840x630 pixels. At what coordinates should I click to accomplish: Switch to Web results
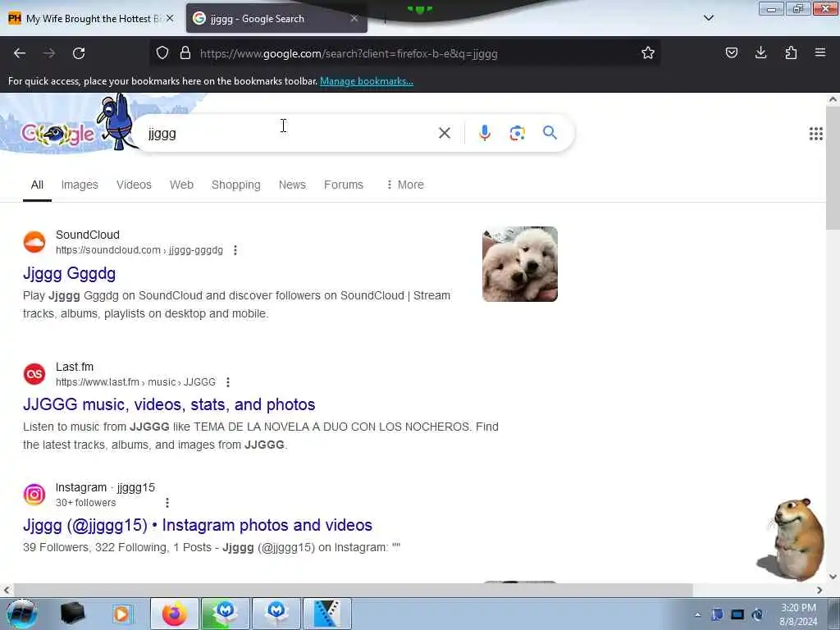(x=181, y=185)
